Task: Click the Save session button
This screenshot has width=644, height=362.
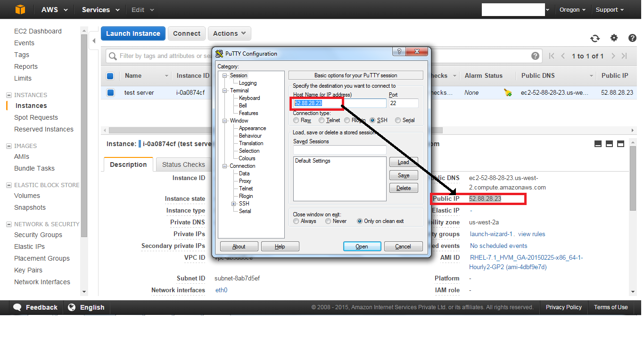Action: click(x=404, y=175)
